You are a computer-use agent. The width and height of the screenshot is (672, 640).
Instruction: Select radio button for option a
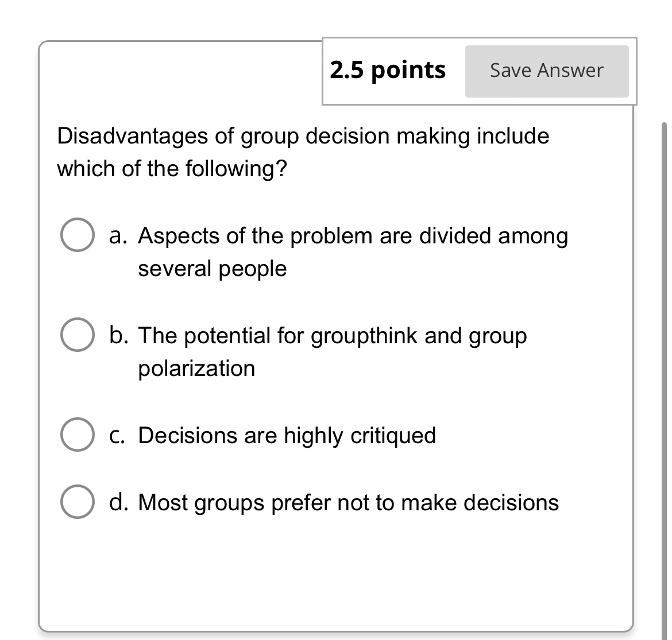[x=77, y=234]
